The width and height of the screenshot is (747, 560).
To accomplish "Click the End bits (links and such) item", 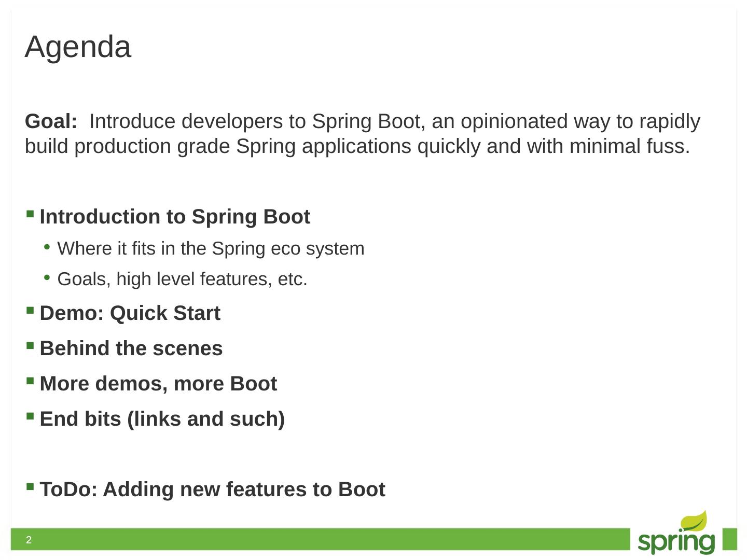I will click(x=162, y=419).
